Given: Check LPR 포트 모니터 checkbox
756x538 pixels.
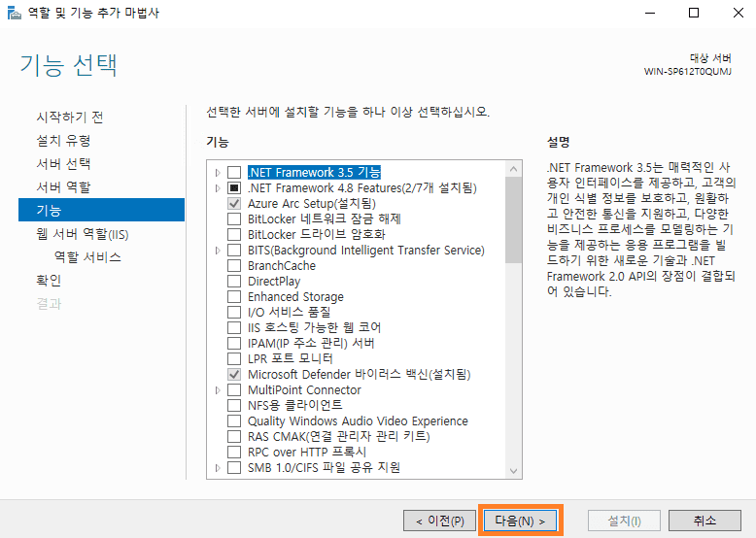Looking at the screenshot, I should (234, 358).
